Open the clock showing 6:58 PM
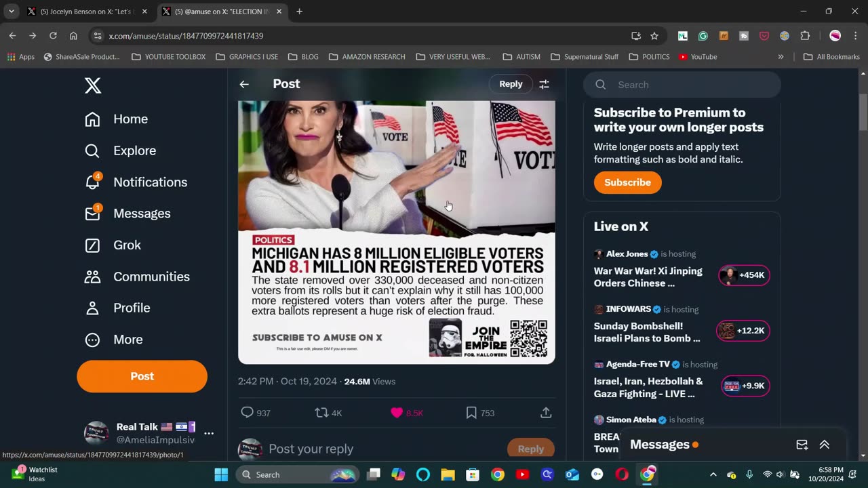The width and height of the screenshot is (868, 488). [831, 474]
